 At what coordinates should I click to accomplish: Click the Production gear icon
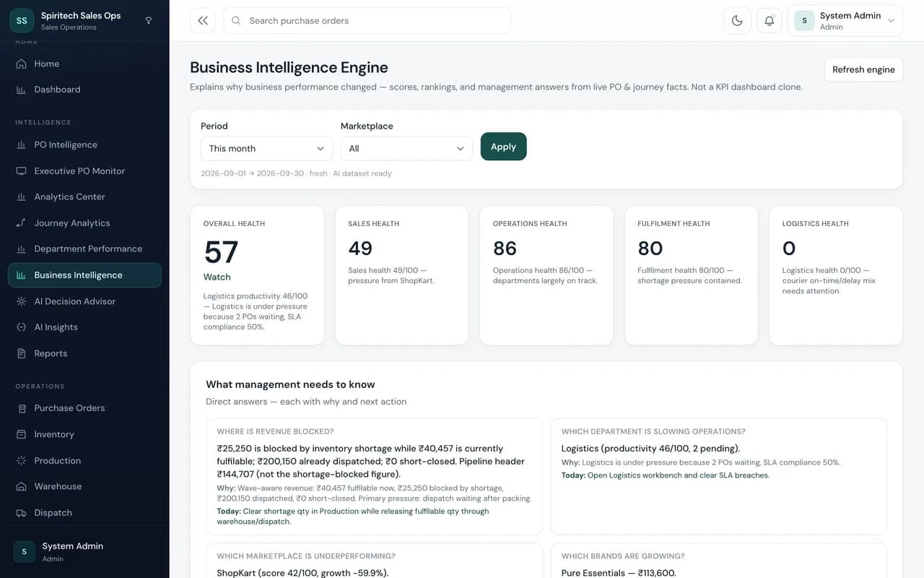21,460
